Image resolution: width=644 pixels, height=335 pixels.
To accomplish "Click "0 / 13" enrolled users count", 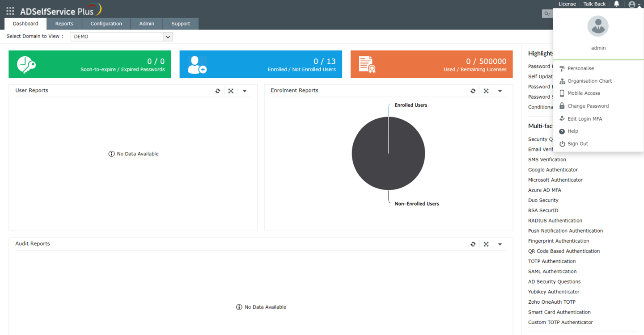I will 325,62.
